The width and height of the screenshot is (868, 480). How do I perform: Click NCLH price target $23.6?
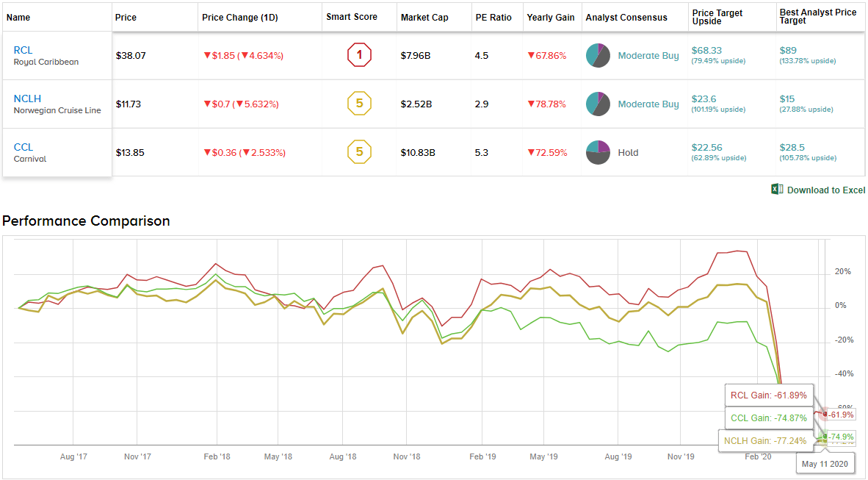(704, 98)
